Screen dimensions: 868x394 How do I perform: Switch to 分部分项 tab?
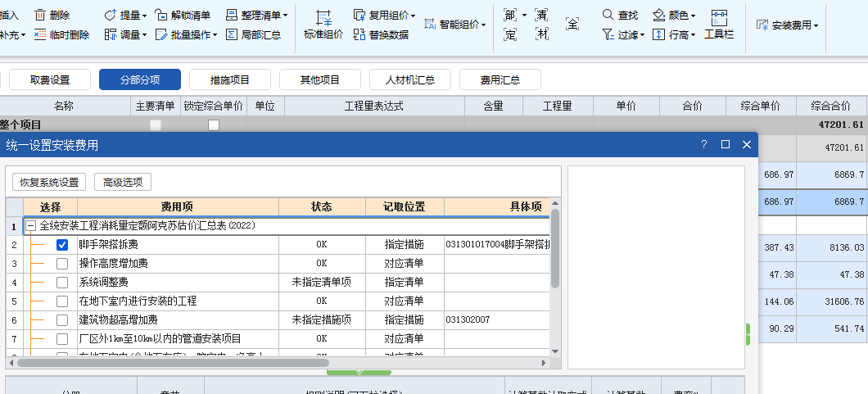point(140,79)
